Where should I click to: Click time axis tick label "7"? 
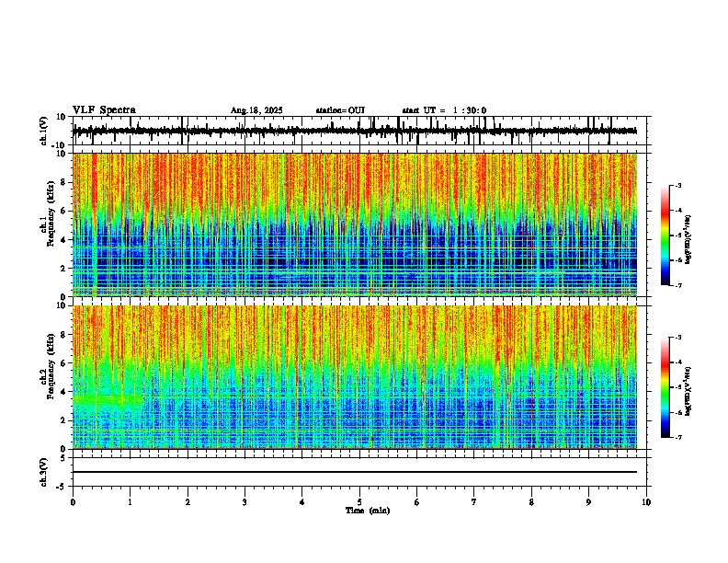pos(474,502)
